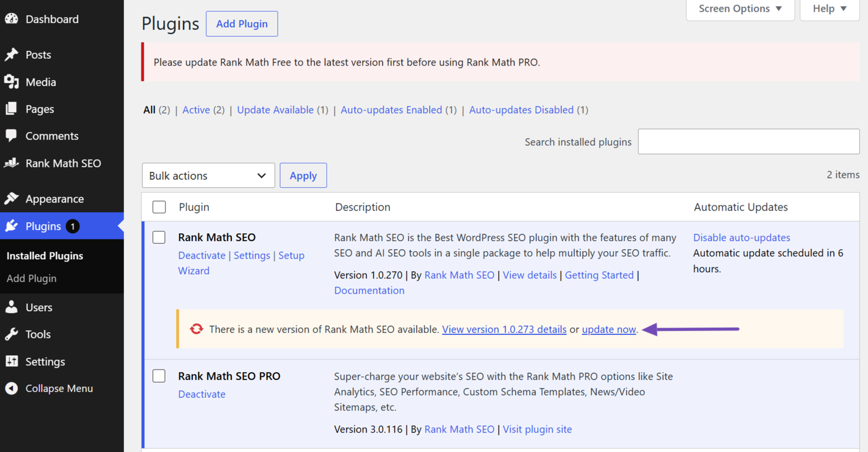
Task: Open Users menu item
Action: 39,307
